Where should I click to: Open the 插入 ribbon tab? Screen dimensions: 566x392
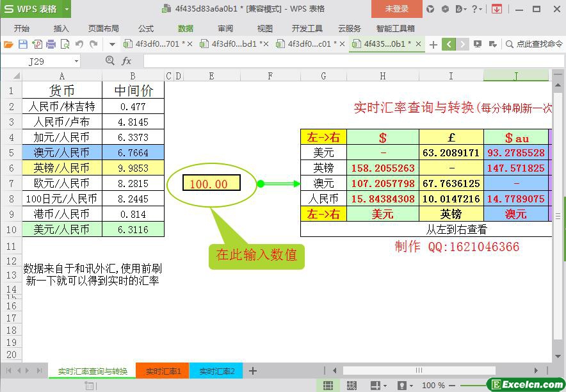point(61,29)
